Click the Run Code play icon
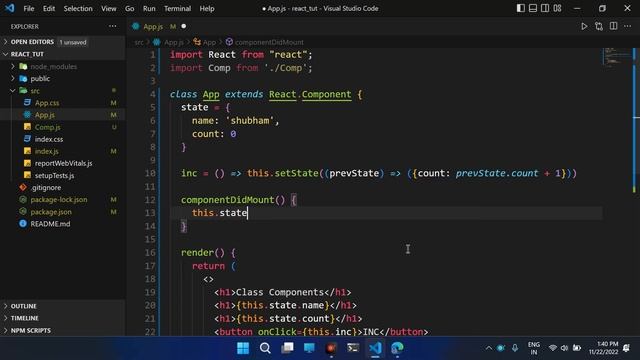 (584, 27)
